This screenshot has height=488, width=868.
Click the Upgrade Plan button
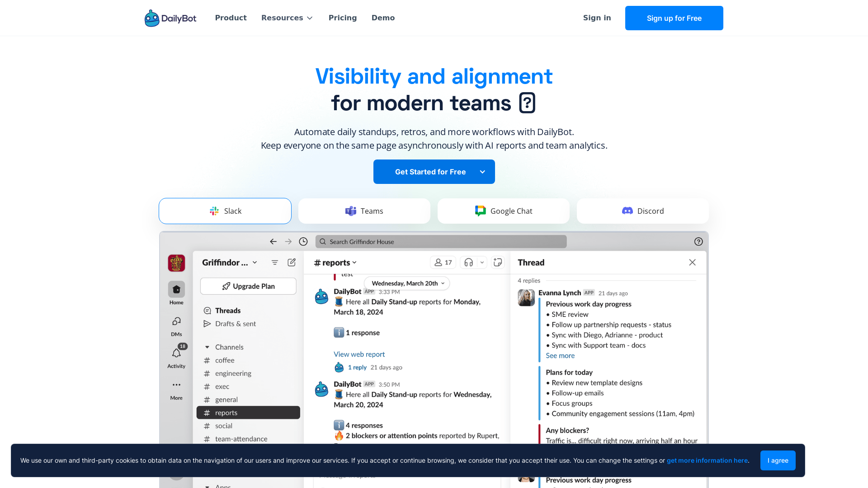(x=248, y=286)
